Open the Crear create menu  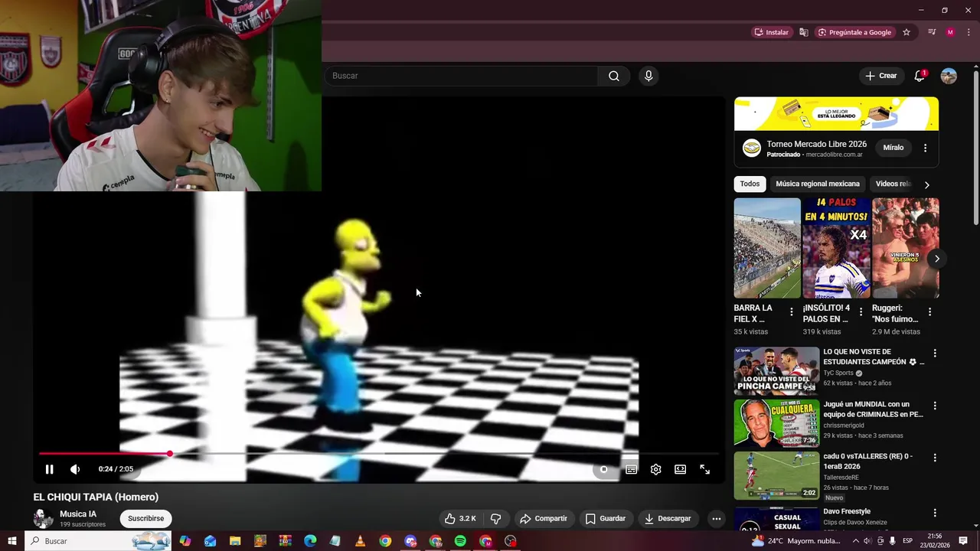(881, 76)
